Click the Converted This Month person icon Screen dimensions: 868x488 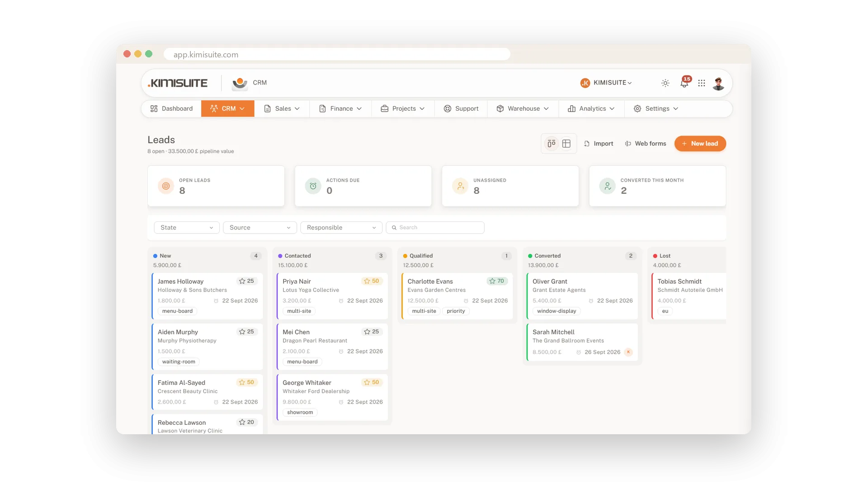(x=607, y=186)
